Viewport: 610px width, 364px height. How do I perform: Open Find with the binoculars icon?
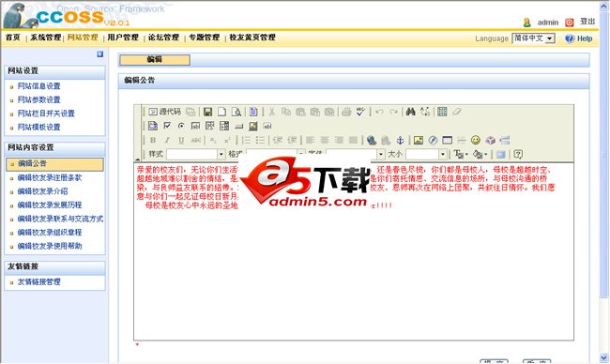pyautogui.click(x=410, y=112)
